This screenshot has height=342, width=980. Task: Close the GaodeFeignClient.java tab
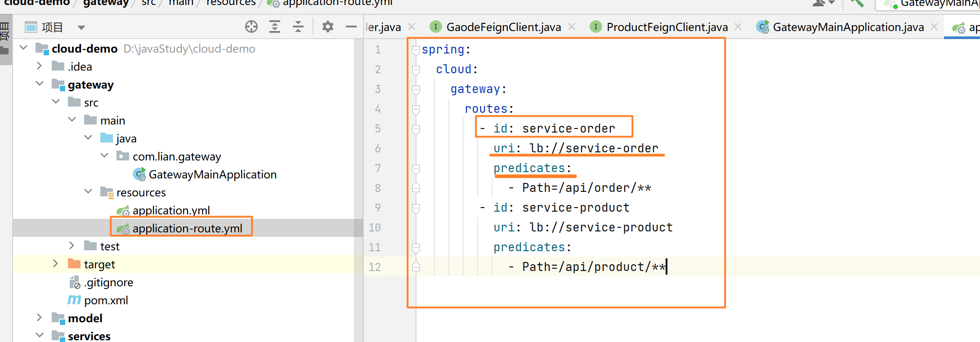pyautogui.click(x=572, y=27)
